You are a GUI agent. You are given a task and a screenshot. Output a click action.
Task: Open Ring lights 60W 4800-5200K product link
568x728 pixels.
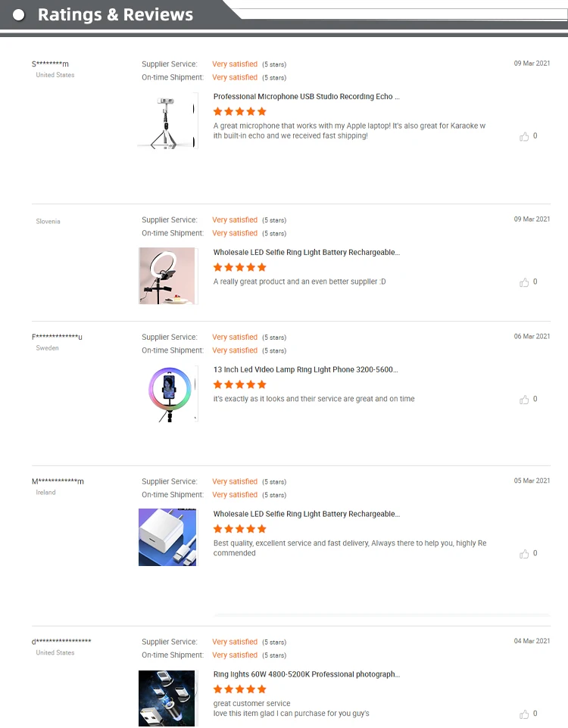(x=307, y=675)
